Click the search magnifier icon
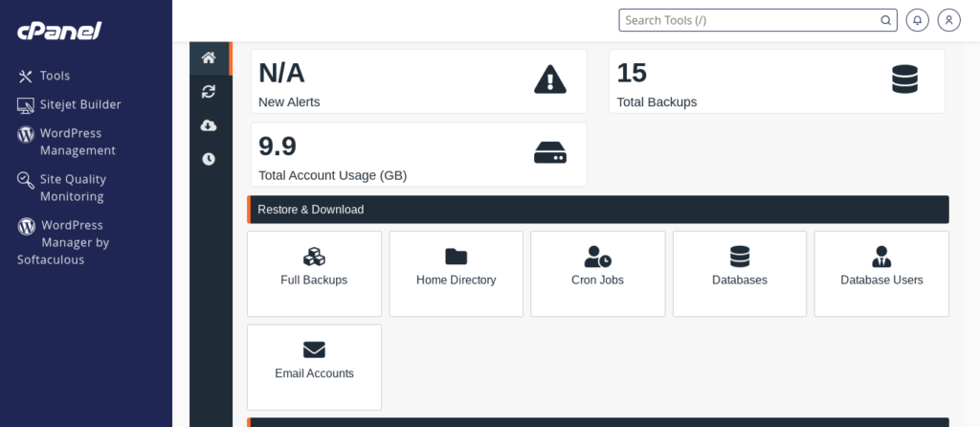The width and height of the screenshot is (980, 427). click(885, 20)
